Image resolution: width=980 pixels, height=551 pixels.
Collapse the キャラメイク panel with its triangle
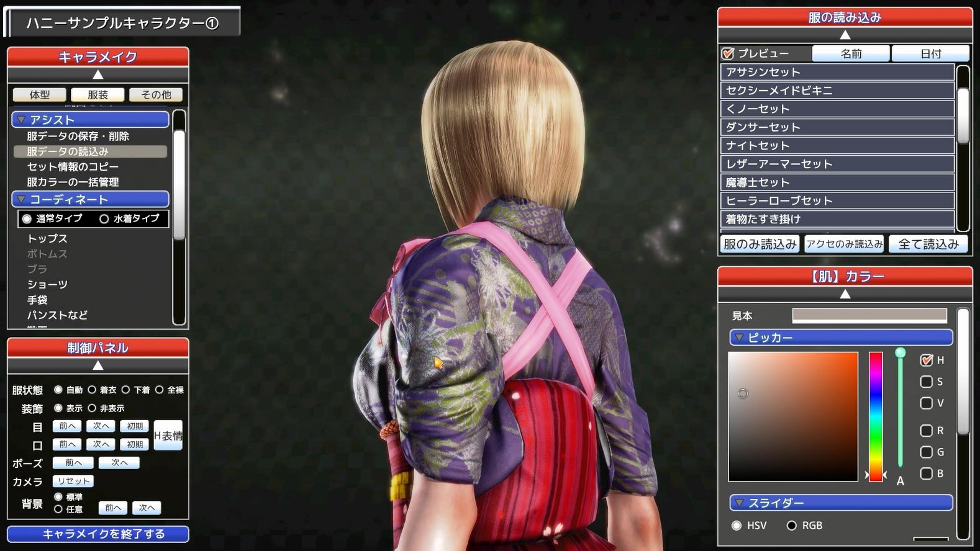pyautogui.click(x=98, y=75)
